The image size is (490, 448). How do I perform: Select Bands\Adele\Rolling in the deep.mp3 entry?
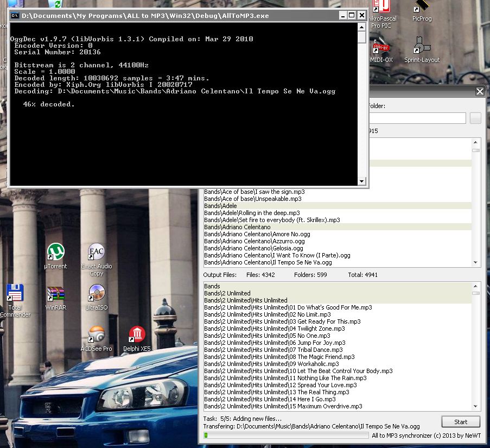[x=252, y=213]
